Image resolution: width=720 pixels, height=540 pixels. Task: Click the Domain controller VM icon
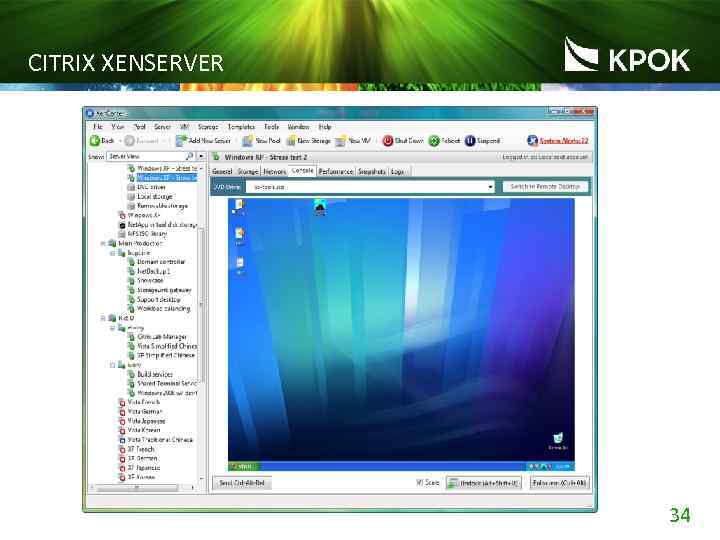pos(131,262)
